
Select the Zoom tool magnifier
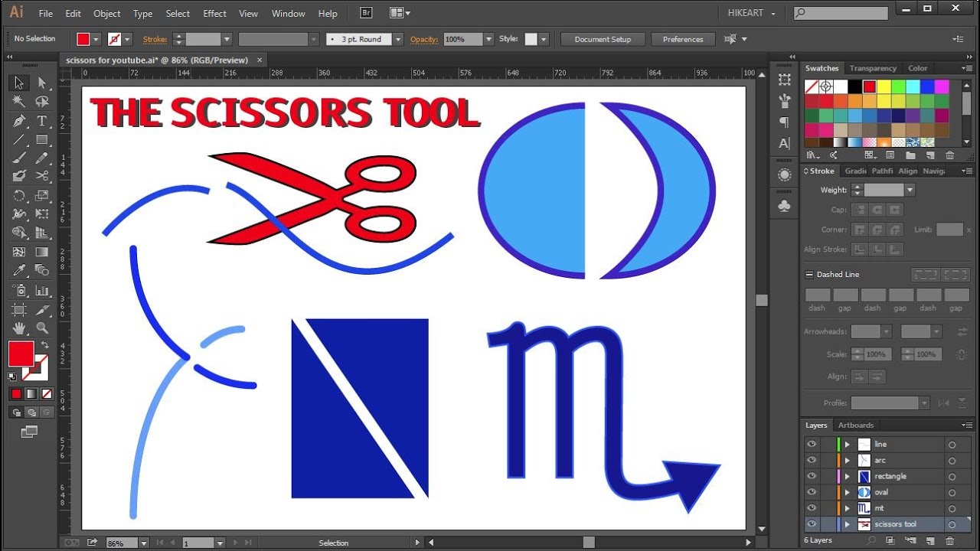42,328
